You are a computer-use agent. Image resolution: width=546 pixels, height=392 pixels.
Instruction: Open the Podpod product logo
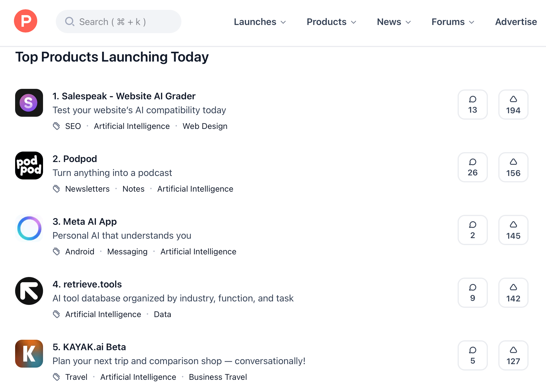(x=29, y=166)
